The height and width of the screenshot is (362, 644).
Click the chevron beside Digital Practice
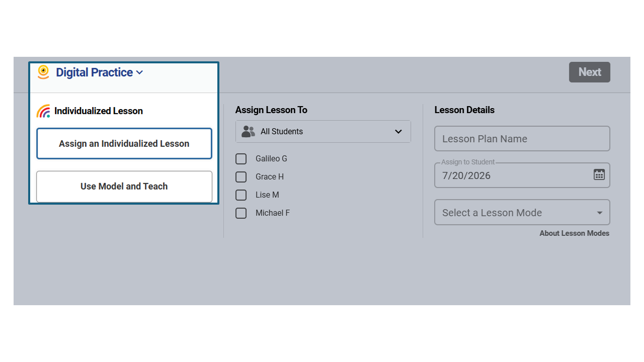tap(139, 72)
